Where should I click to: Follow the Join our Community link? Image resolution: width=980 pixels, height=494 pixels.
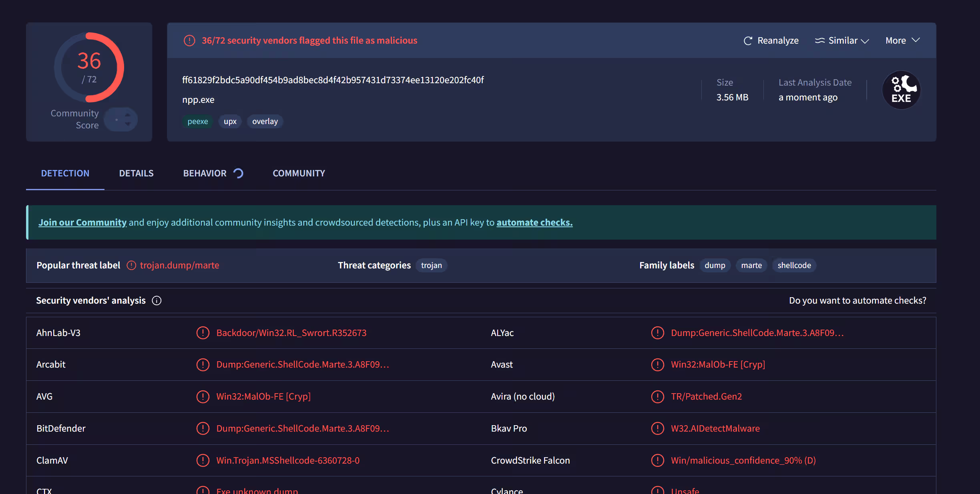tap(82, 223)
